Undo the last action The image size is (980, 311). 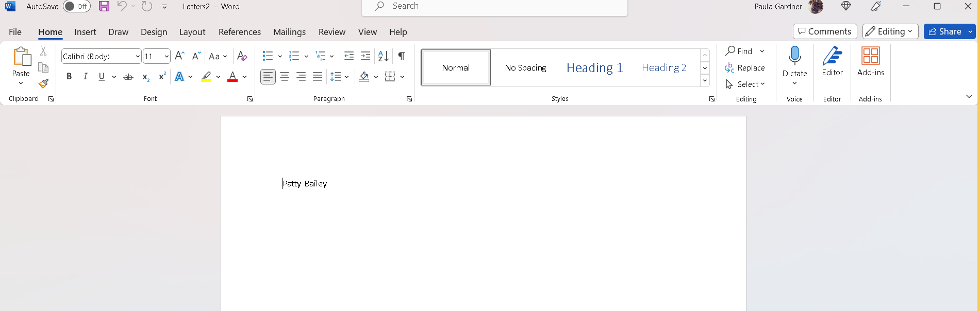coord(122,6)
